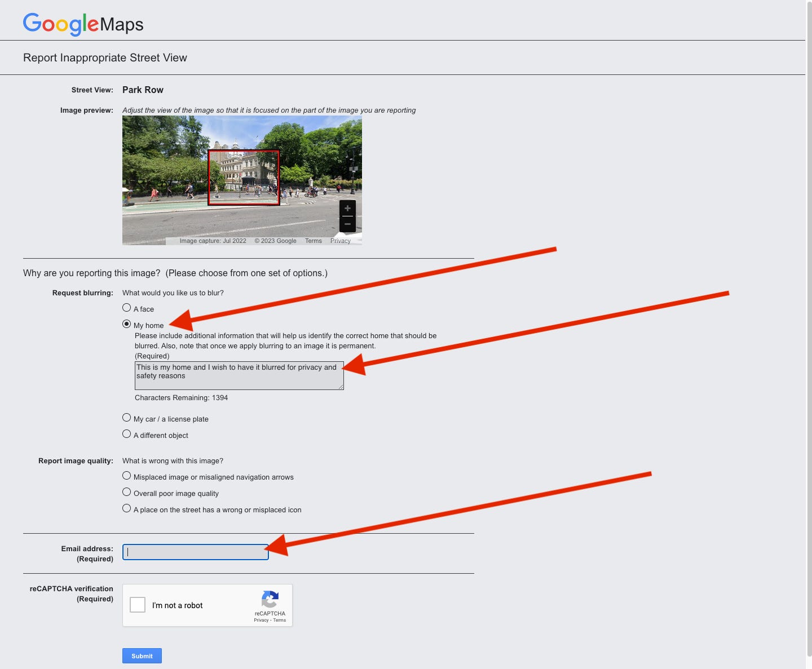Open the reCAPTCHA Terms link

click(280, 620)
